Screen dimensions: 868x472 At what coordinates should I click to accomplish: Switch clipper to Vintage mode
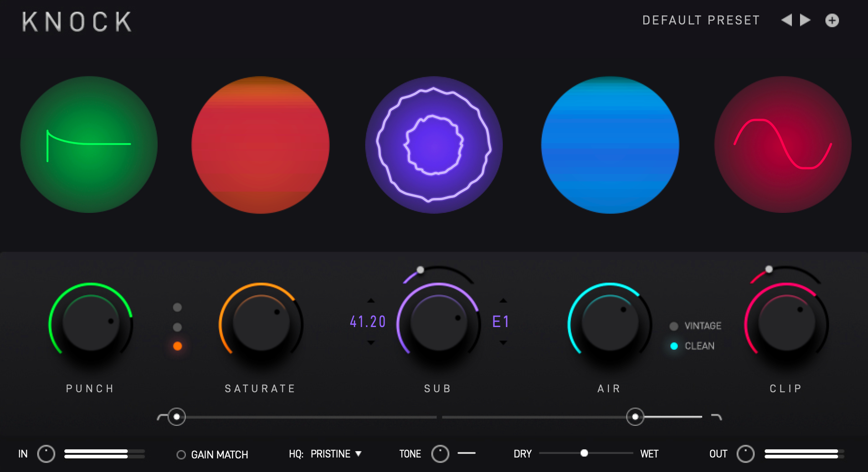[x=673, y=326]
